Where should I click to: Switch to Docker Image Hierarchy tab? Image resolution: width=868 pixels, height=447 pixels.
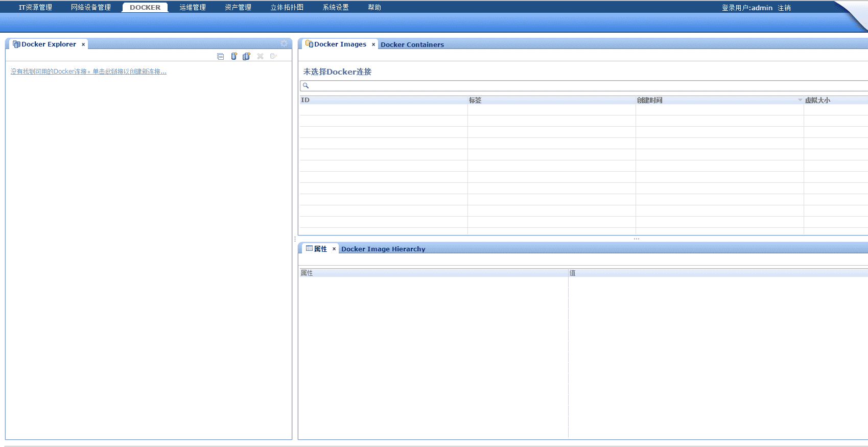click(x=383, y=249)
